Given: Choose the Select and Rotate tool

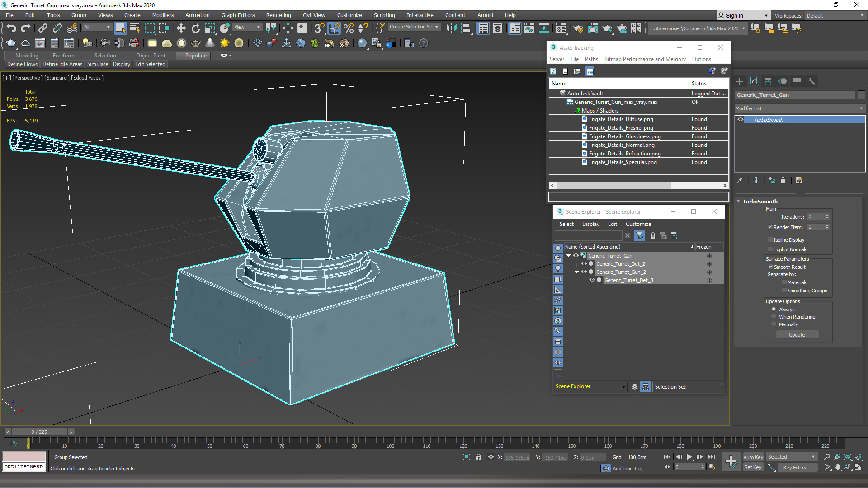Looking at the screenshot, I should 196,28.
